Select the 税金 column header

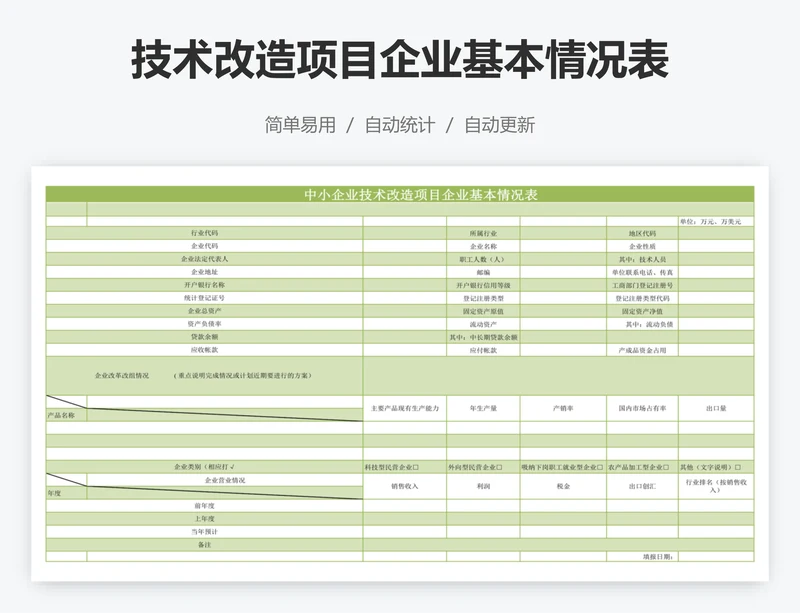[563, 486]
